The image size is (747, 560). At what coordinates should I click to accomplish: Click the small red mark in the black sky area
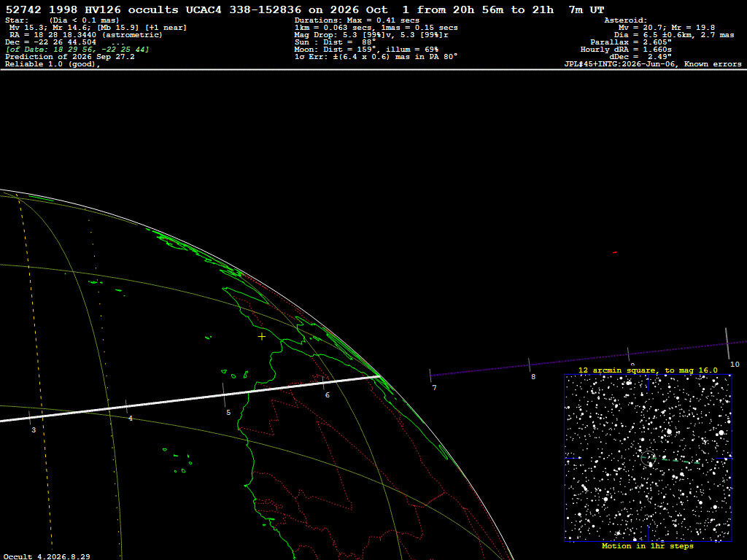tap(614, 252)
